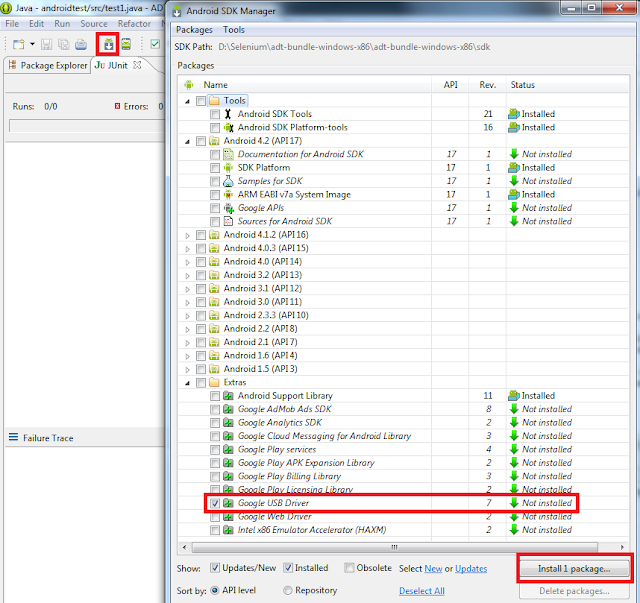Image resolution: width=640 pixels, height=603 pixels.
Task: Collapse the Tools tree group
Action: tap(187, 101)
